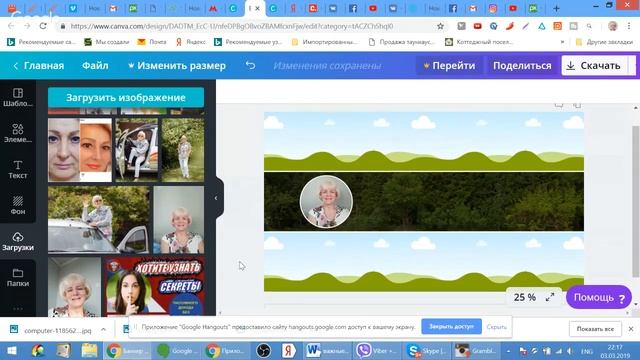Image resolution: width=640 pixels, height=360 pixels.
Task: Select the circular portrait on the canvas
Action: point(326,202)
